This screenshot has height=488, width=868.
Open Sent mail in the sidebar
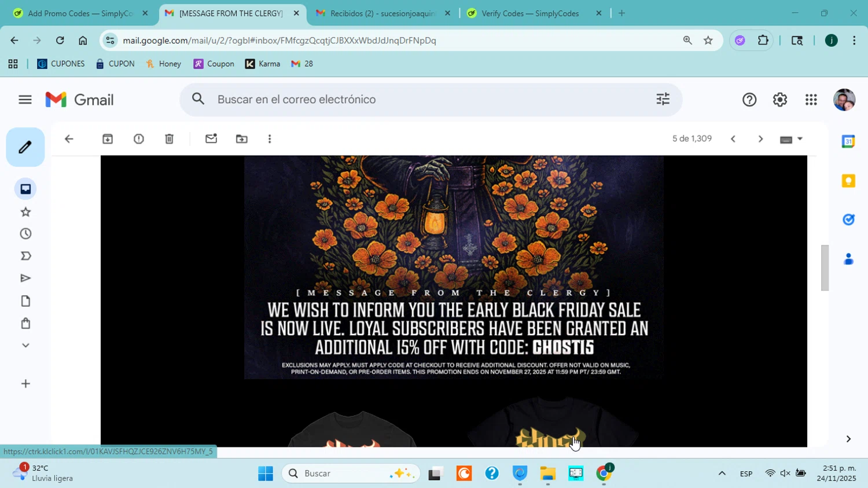click(25, 278)
